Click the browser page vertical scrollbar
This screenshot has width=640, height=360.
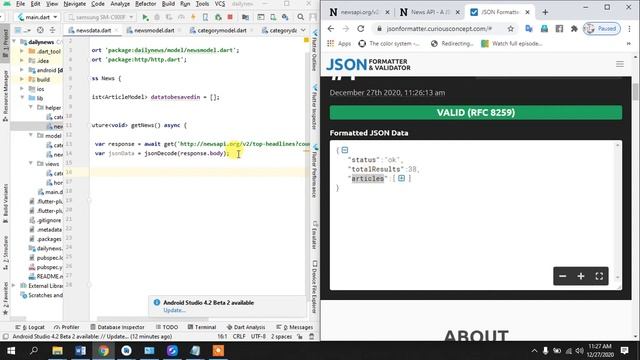[636, 91]
